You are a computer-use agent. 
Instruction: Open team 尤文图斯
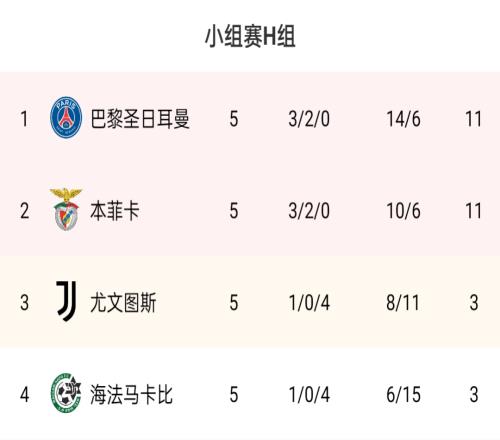[123, 303]
